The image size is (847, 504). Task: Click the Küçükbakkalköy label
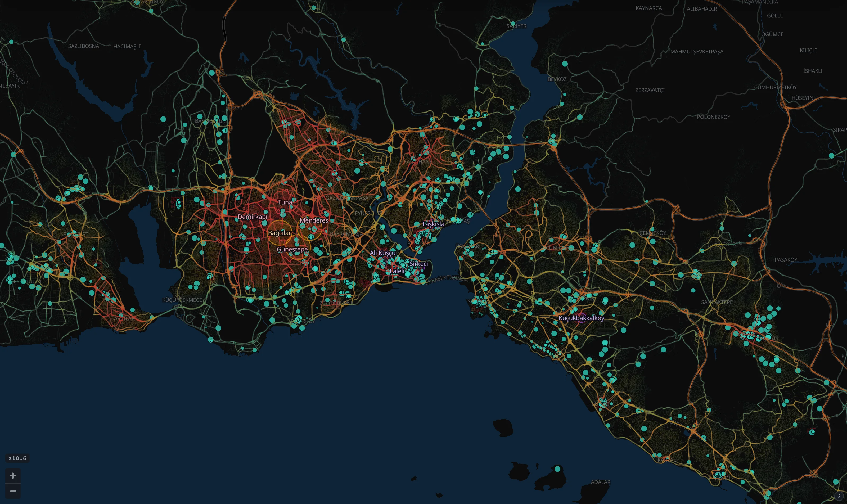pyautogui.click(x=582, y=318)
